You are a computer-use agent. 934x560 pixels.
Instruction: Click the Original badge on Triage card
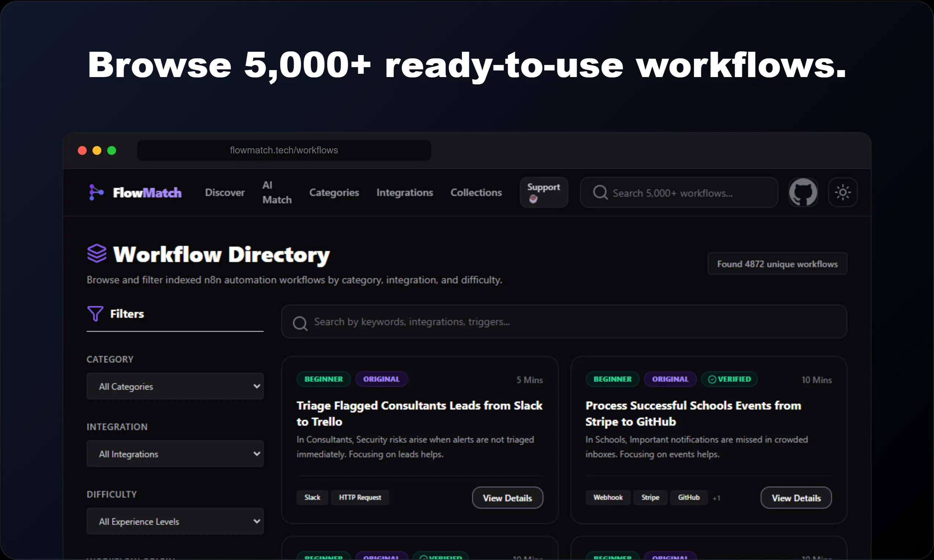pos(381,379)
